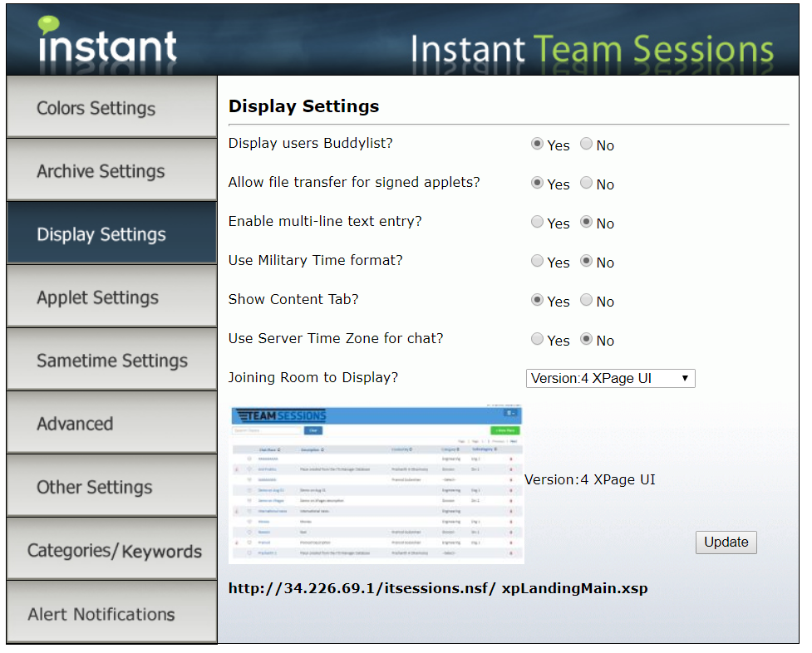Viewport: 812px width, 653px height.
Task: Select No for multi-line text entry
Action: (586, 222)
